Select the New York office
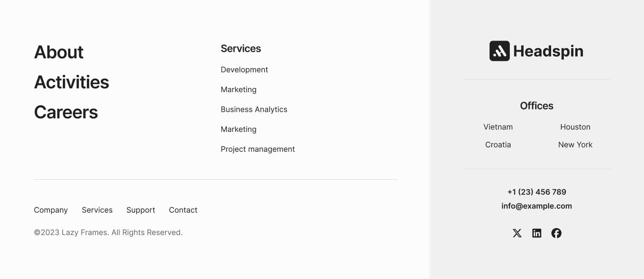The width and height of the screenshot is (644, 279). [575, 145]
